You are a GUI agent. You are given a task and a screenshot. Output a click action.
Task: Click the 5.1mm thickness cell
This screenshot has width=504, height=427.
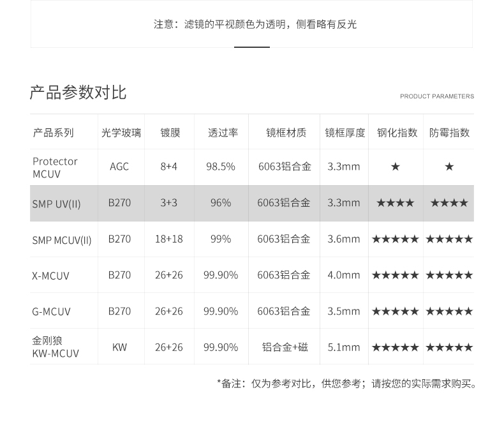point(344,347)
